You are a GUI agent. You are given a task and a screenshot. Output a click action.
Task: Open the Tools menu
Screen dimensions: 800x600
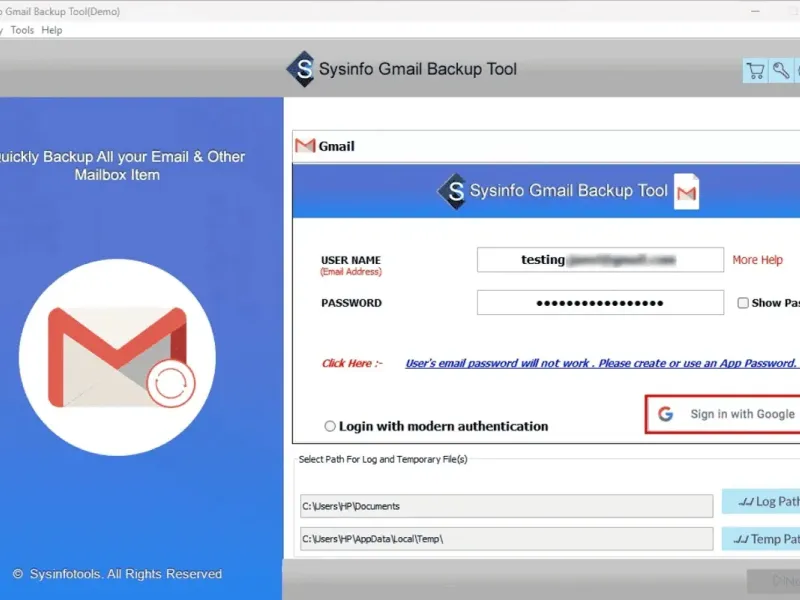[22, 30]
